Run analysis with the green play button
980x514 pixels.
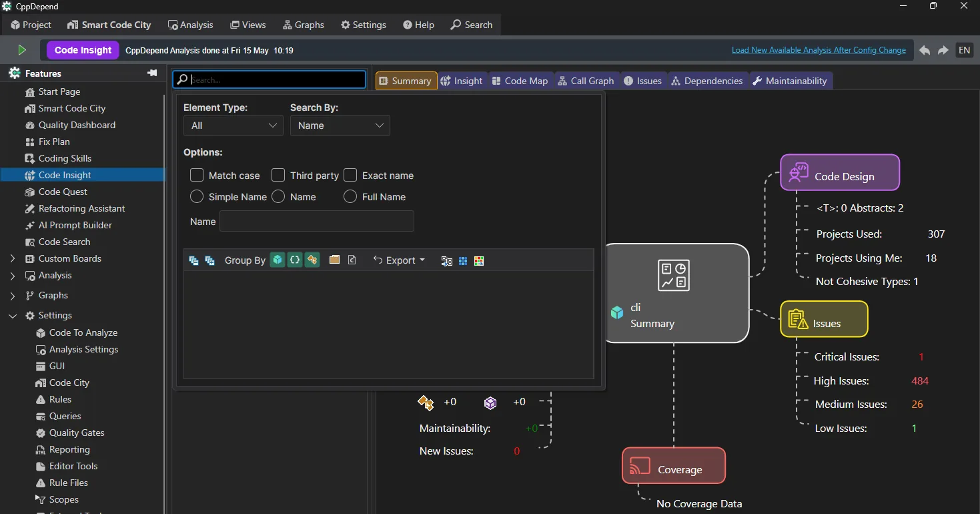[22, 50]
